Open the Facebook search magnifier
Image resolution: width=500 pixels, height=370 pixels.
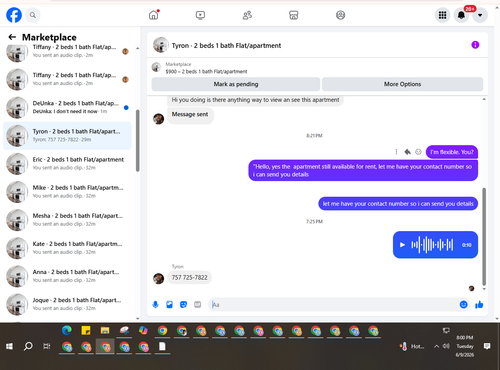coord(33,15)
